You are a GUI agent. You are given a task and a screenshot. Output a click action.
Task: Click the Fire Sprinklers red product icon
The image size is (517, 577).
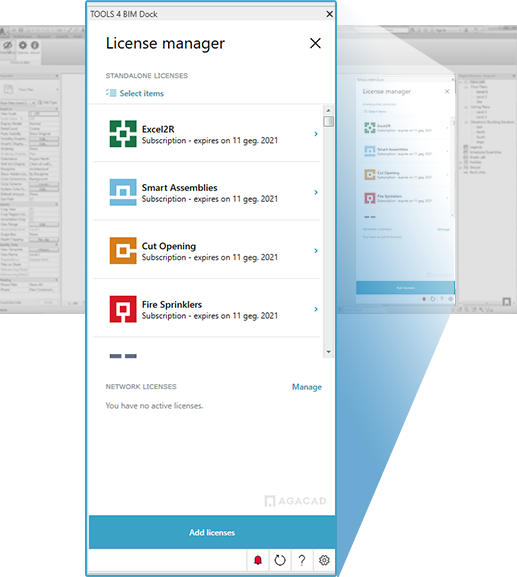coord(123,309)
